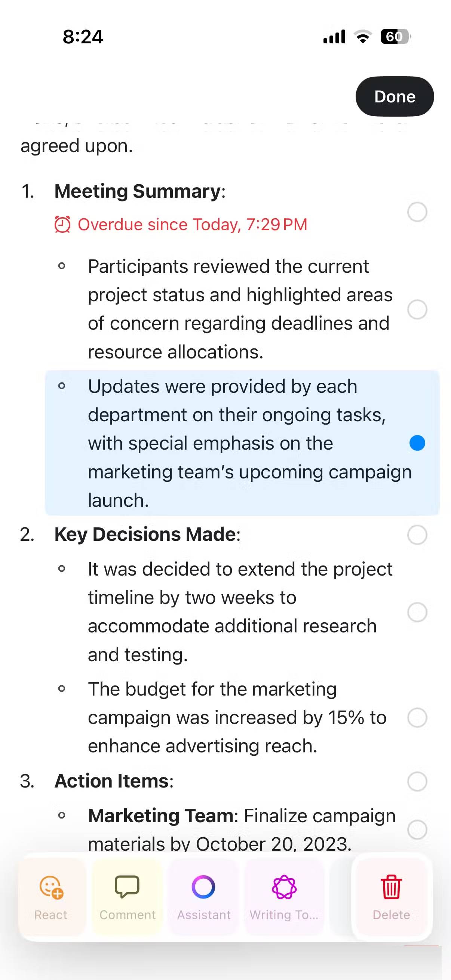The width and height of the screenshot is (451, 980).
Task: Select the 'budget for the marketing' bullet circle
Action: tap(417, 718)
